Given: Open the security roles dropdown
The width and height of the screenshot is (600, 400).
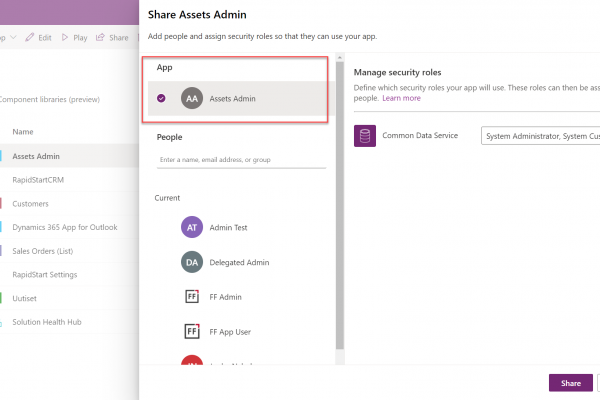Looking at the screenshot, I should coord(540,136).
